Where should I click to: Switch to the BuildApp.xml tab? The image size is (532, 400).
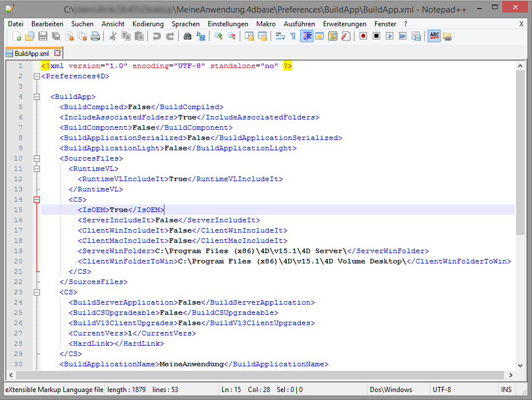pyautogui.click(x=28, y=53)
